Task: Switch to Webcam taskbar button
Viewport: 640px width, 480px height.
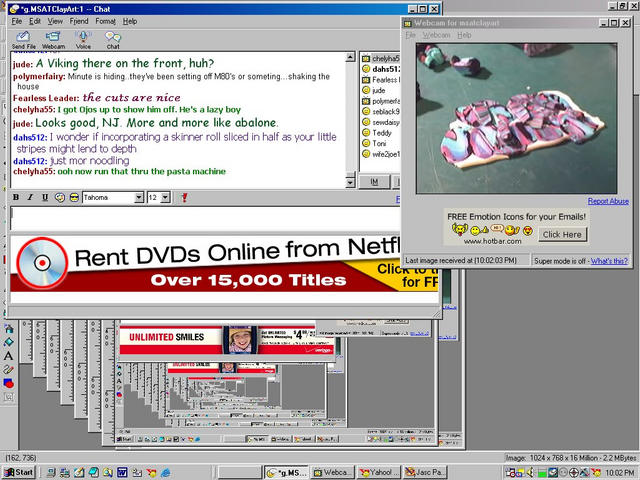Action: pos(333,473)
